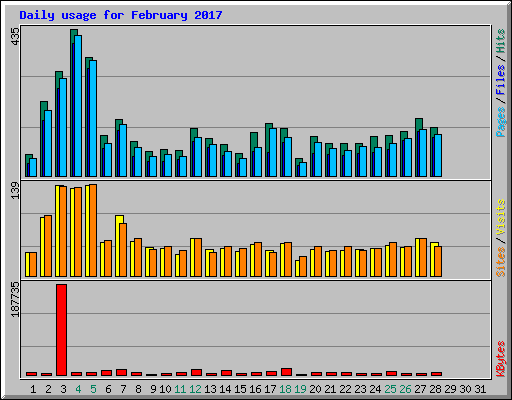Click day label 30 on the axis
This screenshot has width=512, height=400.
click(x=465, y=389)
